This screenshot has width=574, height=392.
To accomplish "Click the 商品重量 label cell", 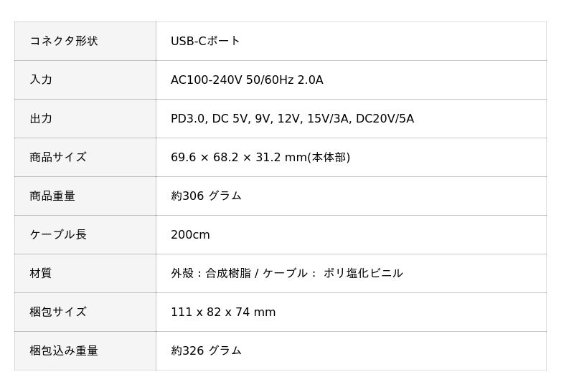I will (x=52, y=196).
